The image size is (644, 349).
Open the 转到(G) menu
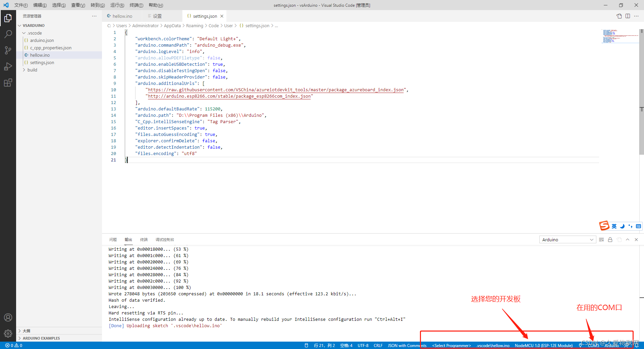[98, 5]
